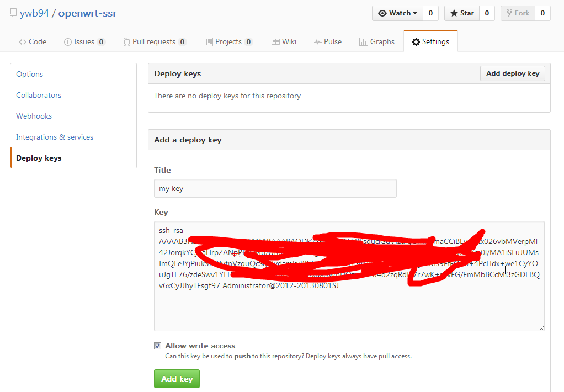Open the Pull requests tab
This screenshot has width=564, height=392.
[x=155, y=42]
